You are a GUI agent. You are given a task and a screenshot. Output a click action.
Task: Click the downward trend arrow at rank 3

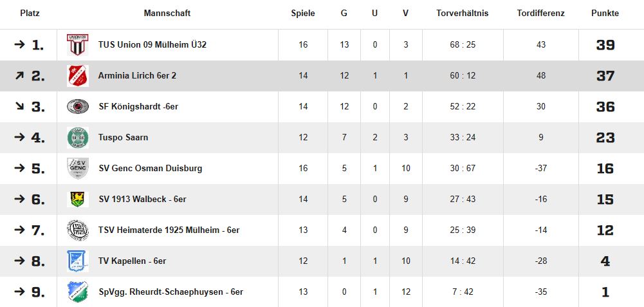[x=19, y=107]
